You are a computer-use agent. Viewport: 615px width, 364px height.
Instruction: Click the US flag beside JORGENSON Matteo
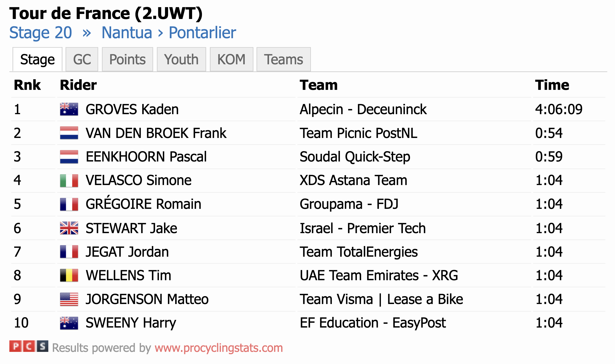coord(69,299)
